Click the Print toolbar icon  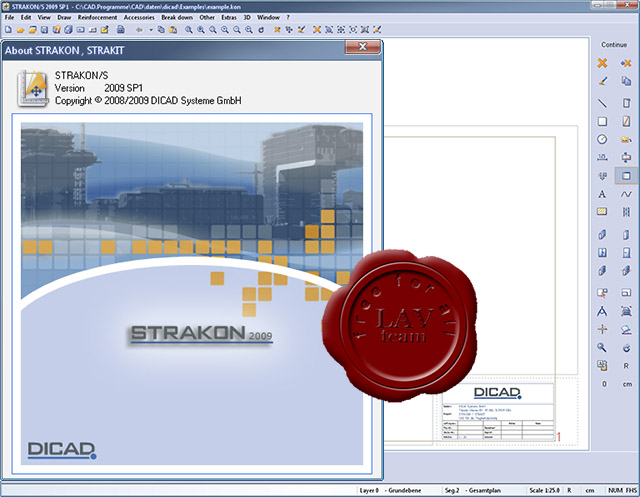tap(120, 29)
